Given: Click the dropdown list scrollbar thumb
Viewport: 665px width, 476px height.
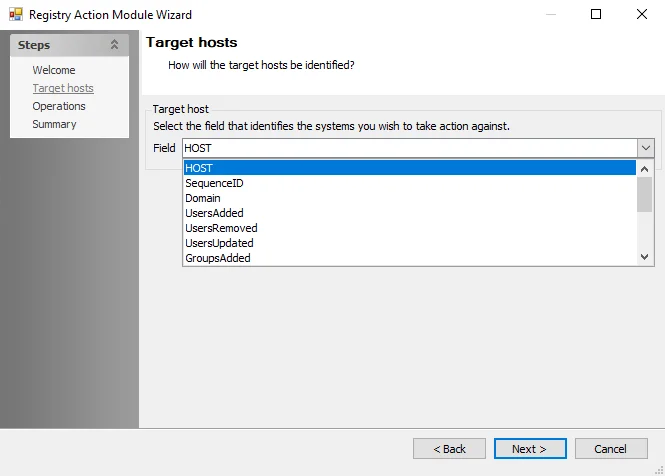Looking at the screenshot, I should point(645,194).
